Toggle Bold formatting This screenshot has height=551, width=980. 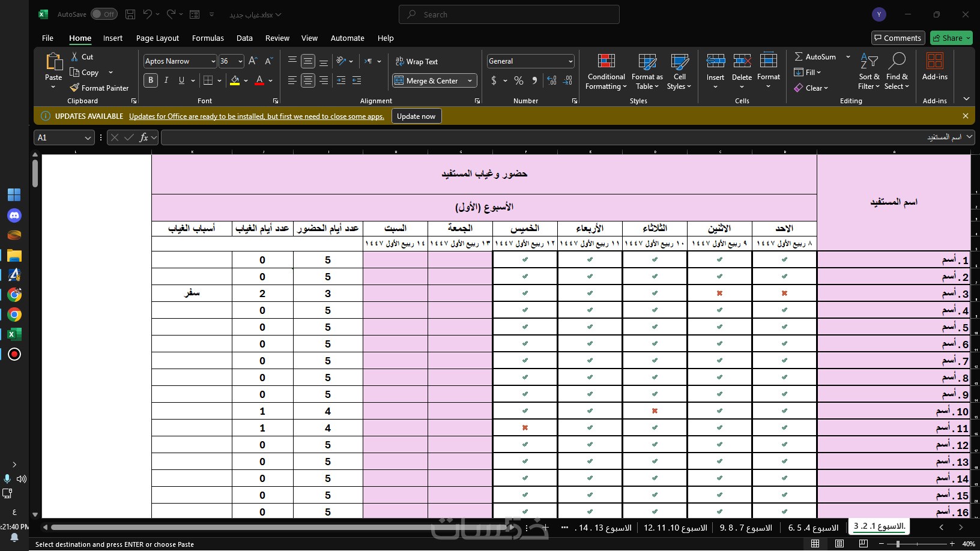(x=151, y=80)
